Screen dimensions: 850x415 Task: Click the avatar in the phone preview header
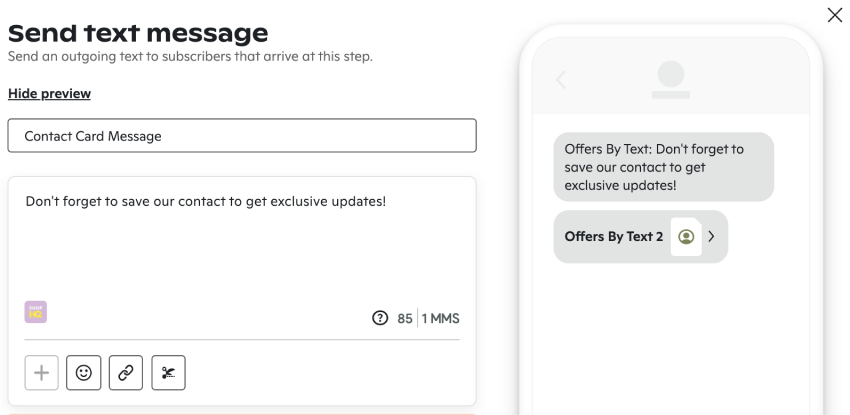pos(671,80)
